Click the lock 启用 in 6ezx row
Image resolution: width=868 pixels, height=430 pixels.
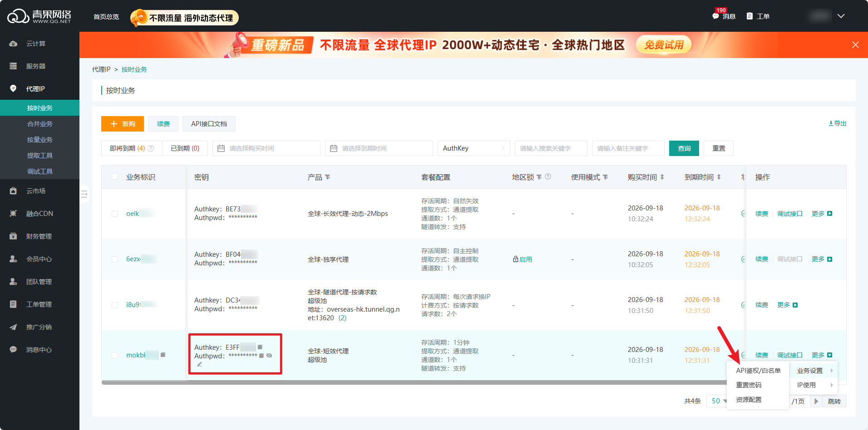pyautogui.click(x=523, y=259)
